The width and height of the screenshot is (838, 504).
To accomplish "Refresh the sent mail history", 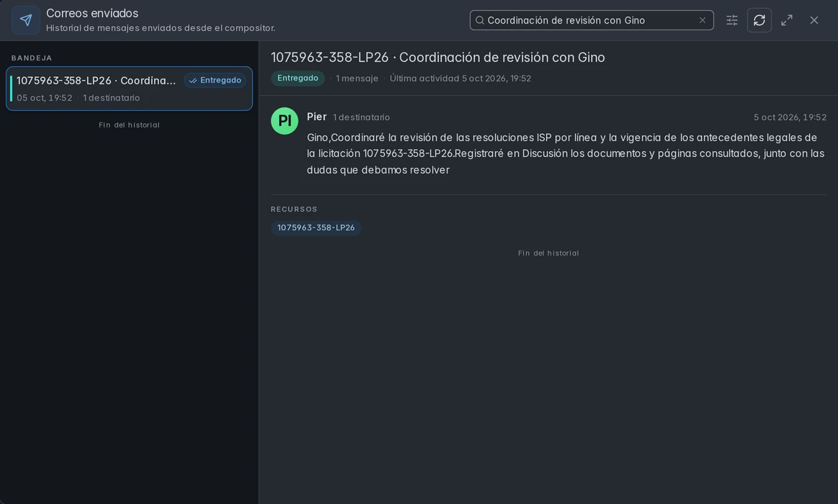I will [759, 20].
